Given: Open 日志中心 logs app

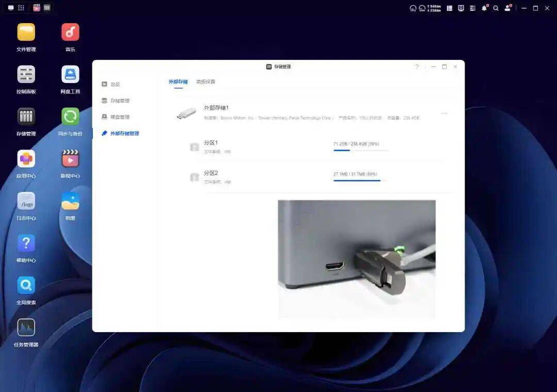Looking at the screenshot, I should [x=26, y=201].
